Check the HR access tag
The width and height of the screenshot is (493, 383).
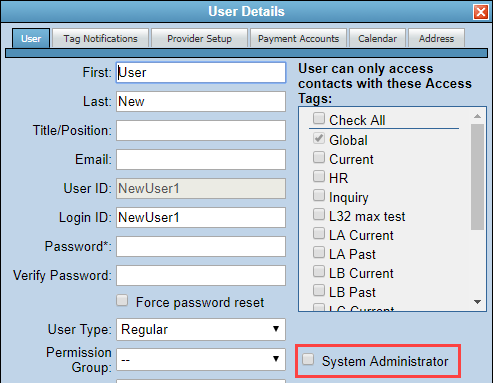point(319,176)
